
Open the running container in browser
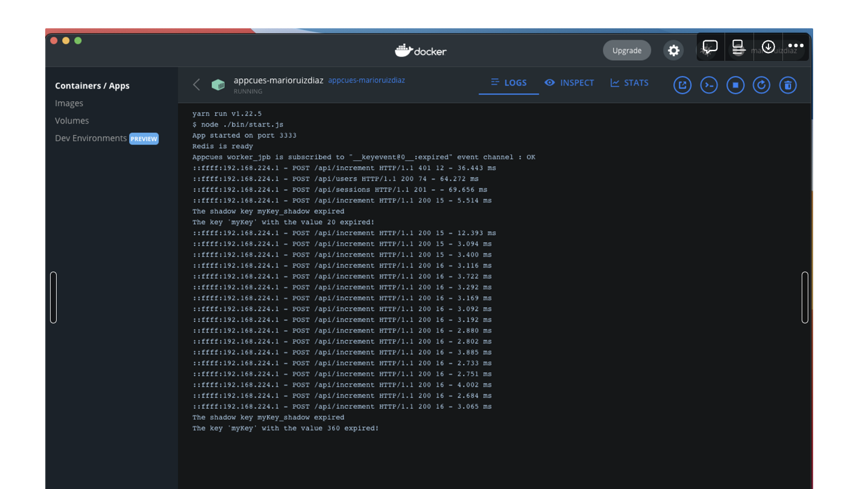pos(682,85)
